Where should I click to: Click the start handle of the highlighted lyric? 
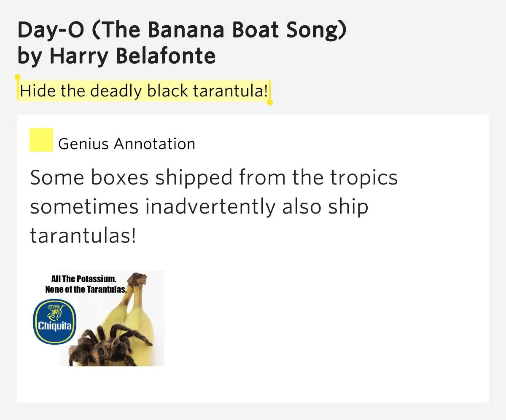coord(18,78)
